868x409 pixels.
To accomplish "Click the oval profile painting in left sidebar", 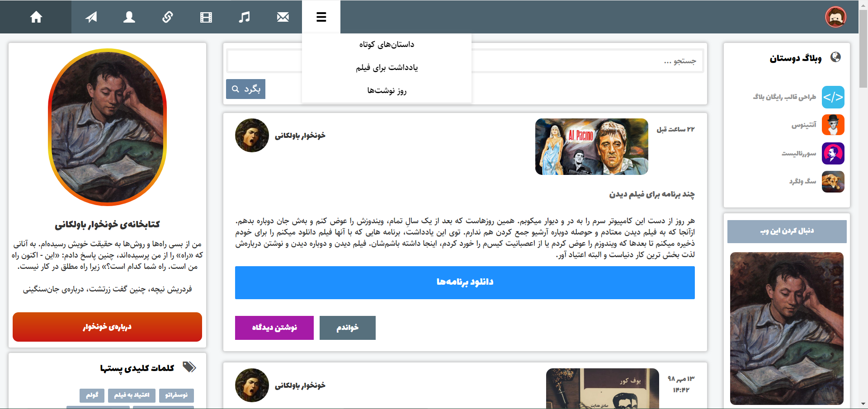I will [x=108, y=127].
